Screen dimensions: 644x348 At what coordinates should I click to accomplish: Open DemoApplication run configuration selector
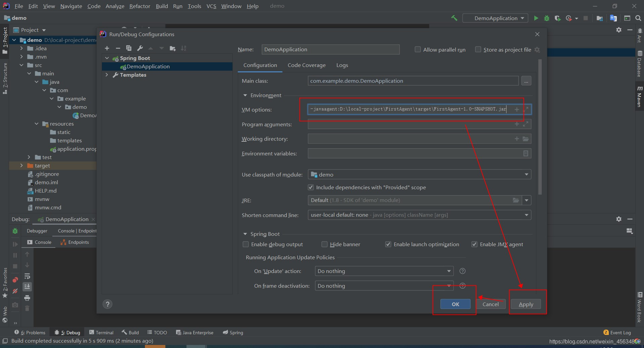[x=495, y=18]
